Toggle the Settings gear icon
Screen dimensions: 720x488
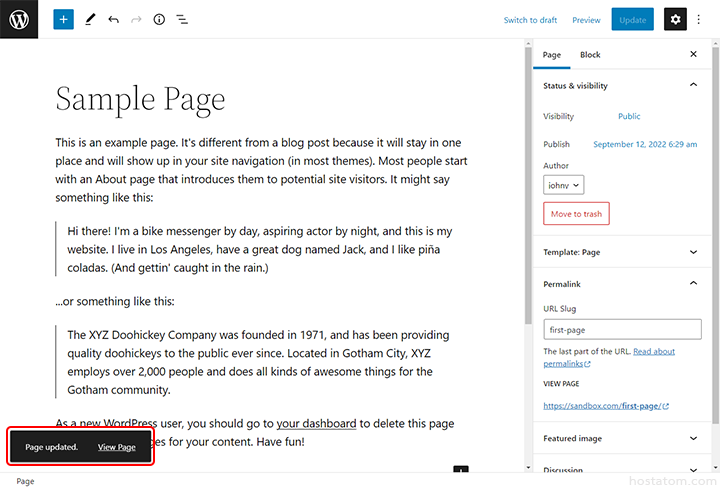[x=676, y=19]
